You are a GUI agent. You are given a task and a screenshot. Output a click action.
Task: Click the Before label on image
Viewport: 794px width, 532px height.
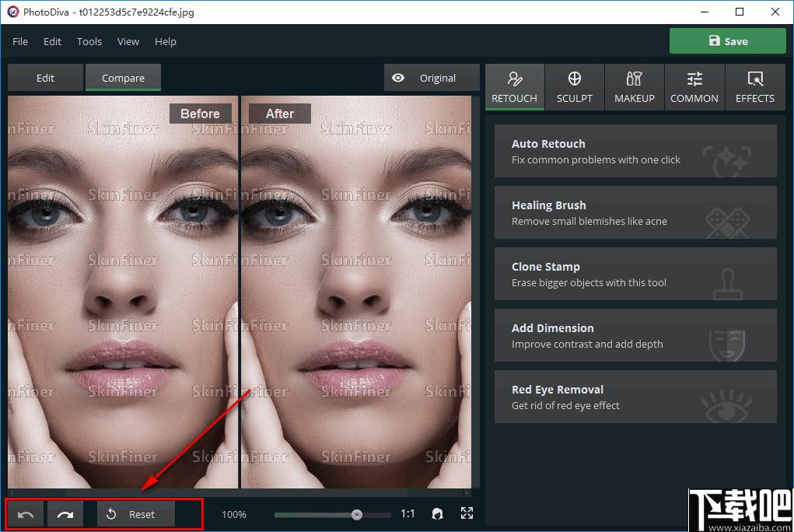[200, 114]
